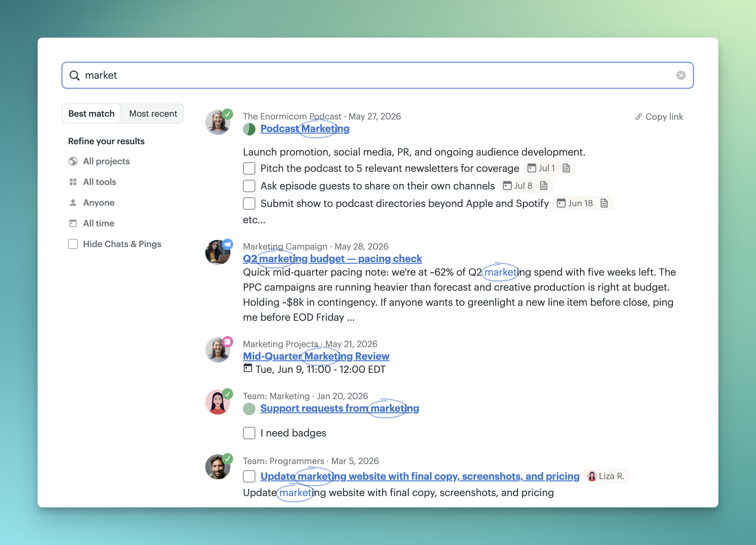The height and width of the screenshot is (545, 756).
Task: Clear the search field with the X icon
Action: tap(681, 75)
